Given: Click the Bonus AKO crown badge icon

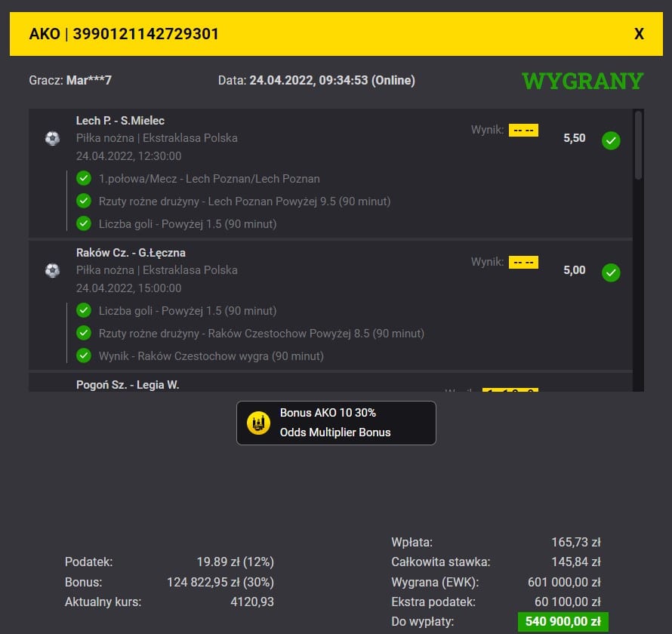Looking at the screenshot, I should pyautogui.click(x=258, y=423).
